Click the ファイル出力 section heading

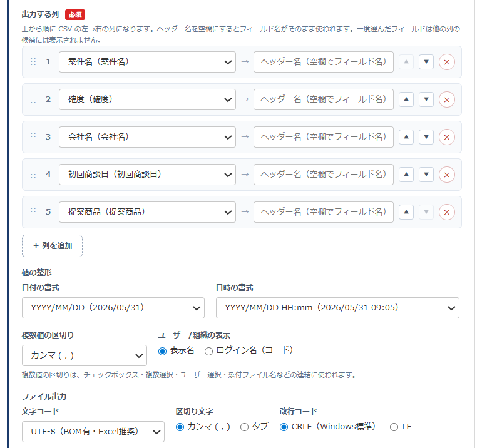(44, 396)
